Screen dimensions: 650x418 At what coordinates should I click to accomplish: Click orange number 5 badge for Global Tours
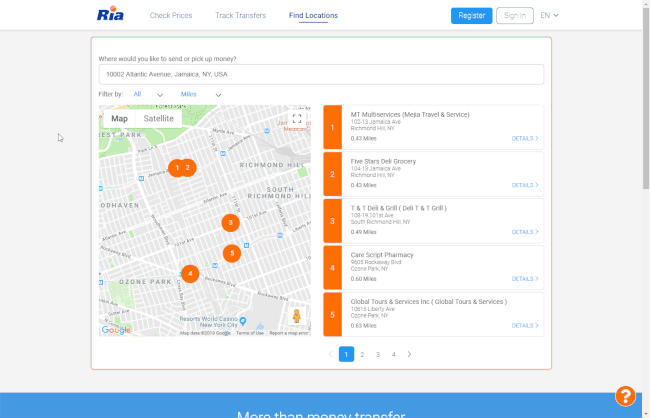click(x=332, y=315)
